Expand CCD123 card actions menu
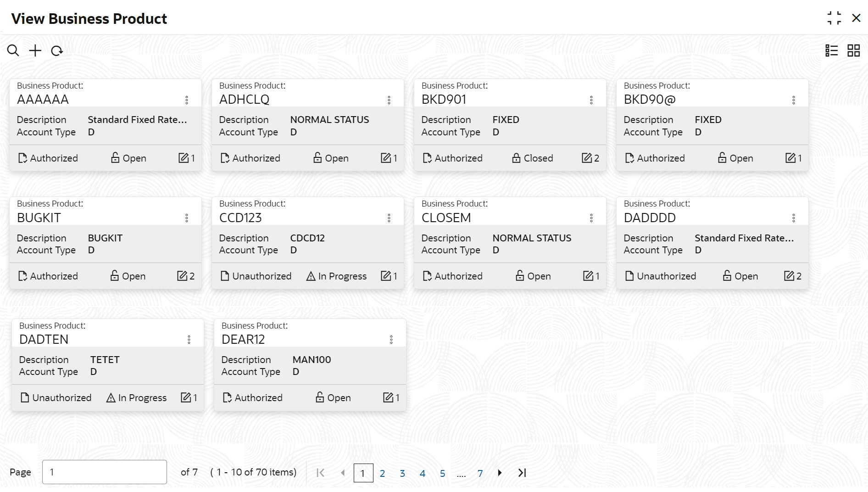 point(389,218)
